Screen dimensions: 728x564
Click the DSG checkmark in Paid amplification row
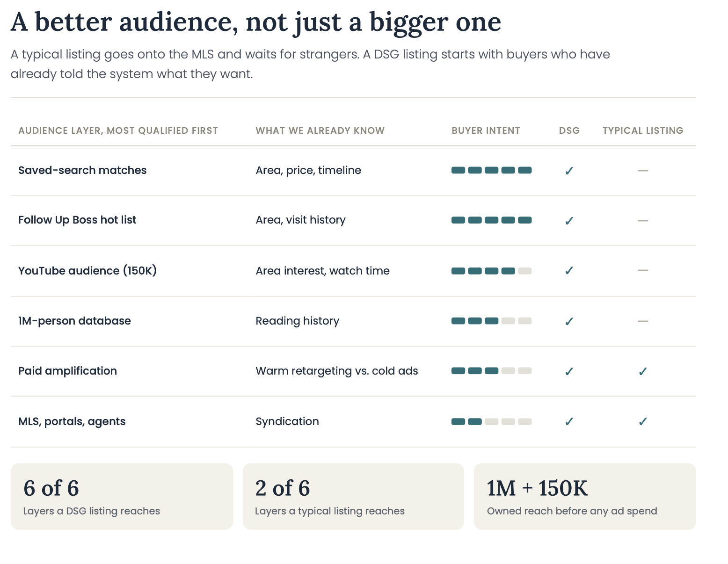569,371
